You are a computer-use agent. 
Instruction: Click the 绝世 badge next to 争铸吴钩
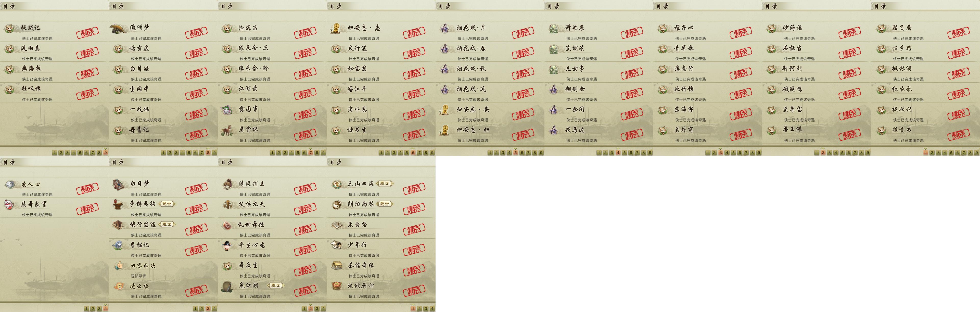[x=167, y=204]
